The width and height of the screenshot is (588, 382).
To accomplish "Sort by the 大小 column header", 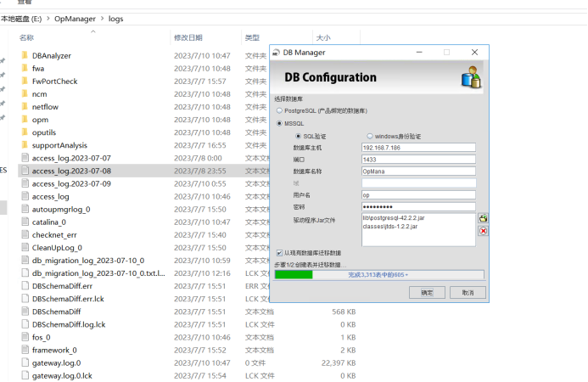I will click(323, 37).
